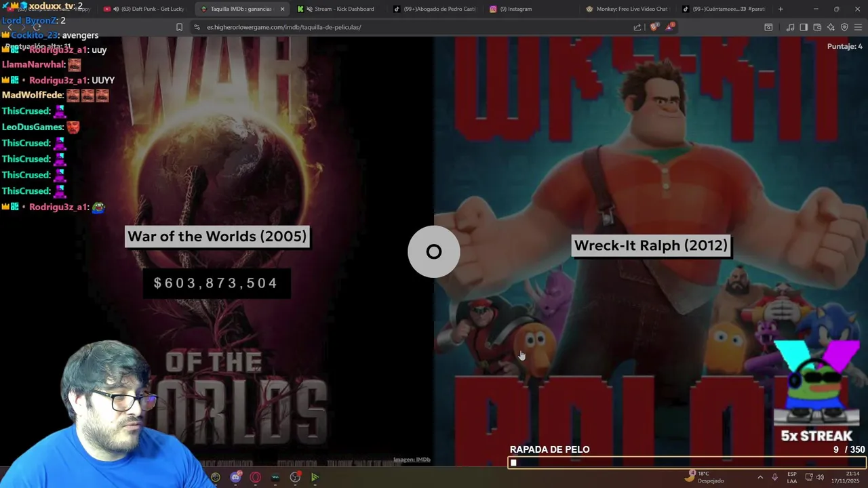Switch to the Cuéntameee TikTok tab
The width and height of the screenshot is (868, 488).
(725, 9)
